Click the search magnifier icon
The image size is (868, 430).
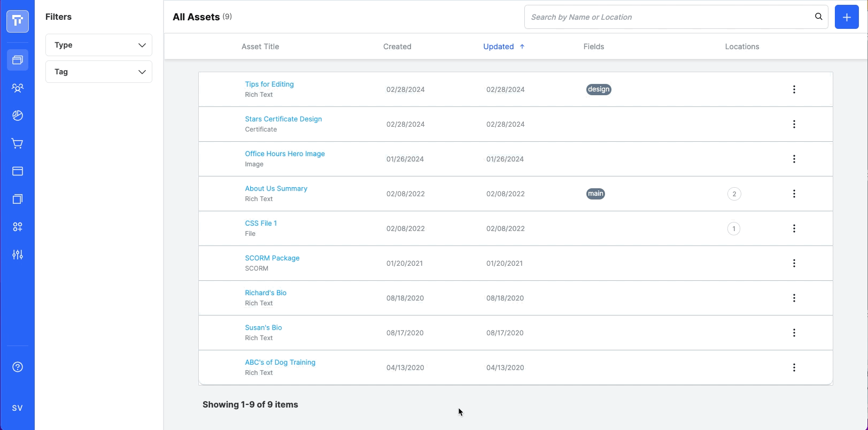818,17
